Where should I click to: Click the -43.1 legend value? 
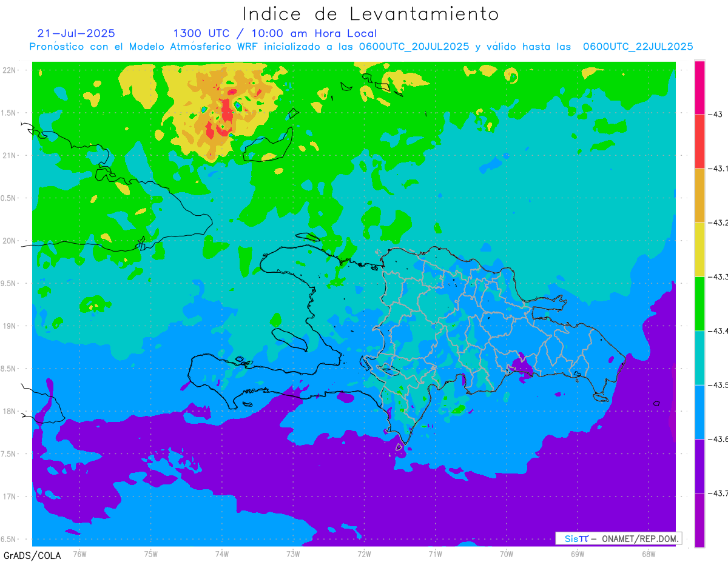[718, 169]
